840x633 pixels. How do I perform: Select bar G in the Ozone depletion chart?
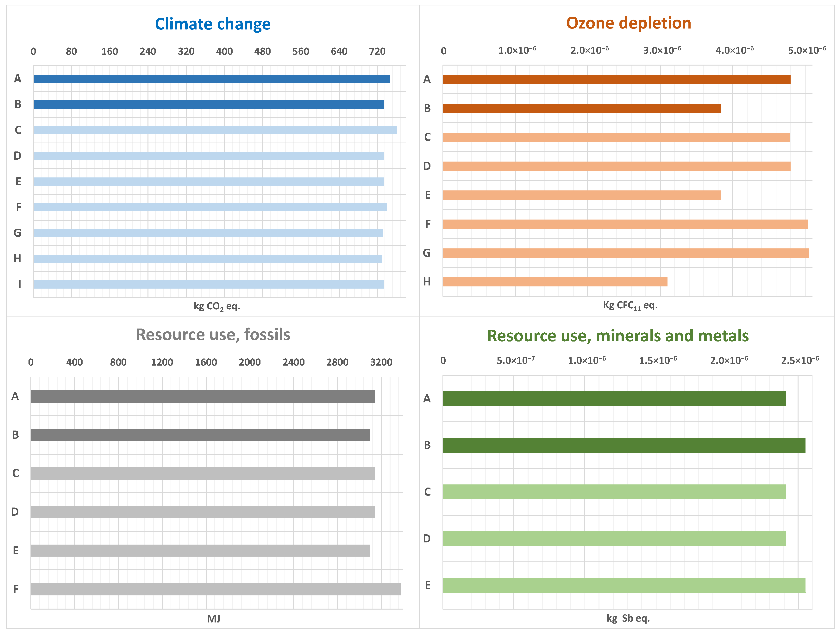625,253
